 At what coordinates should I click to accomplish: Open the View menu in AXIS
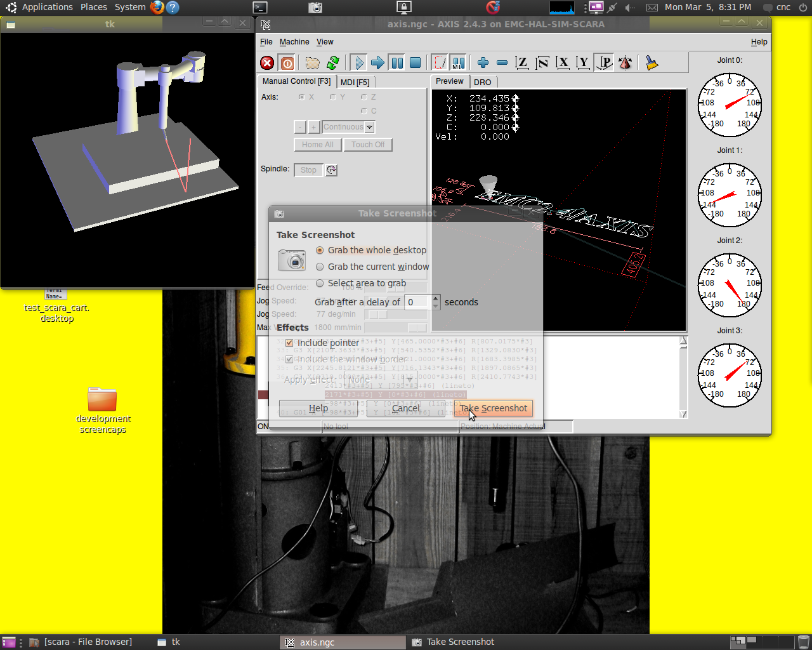point(325,42)
